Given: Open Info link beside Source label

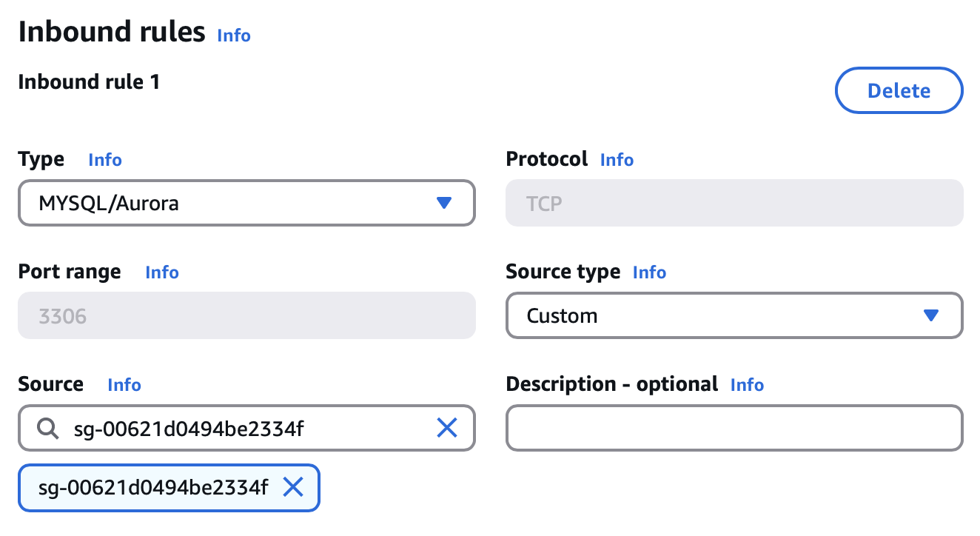Looking at the screenshot, I should click(x=124, y=385).
